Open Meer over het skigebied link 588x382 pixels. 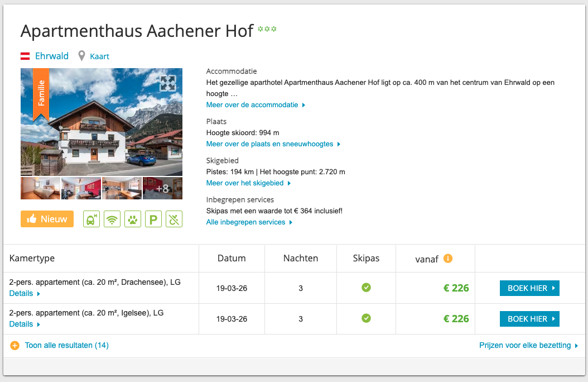click(245, 183)
